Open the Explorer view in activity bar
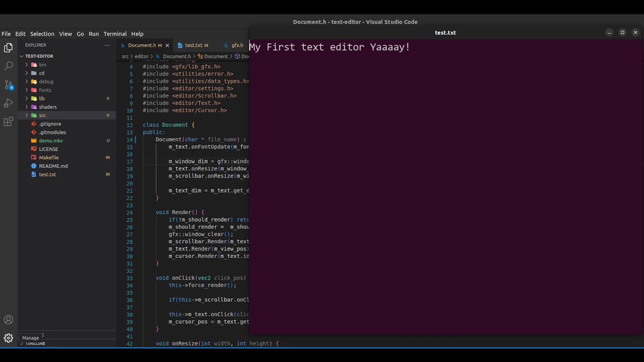 click(9, 48)
